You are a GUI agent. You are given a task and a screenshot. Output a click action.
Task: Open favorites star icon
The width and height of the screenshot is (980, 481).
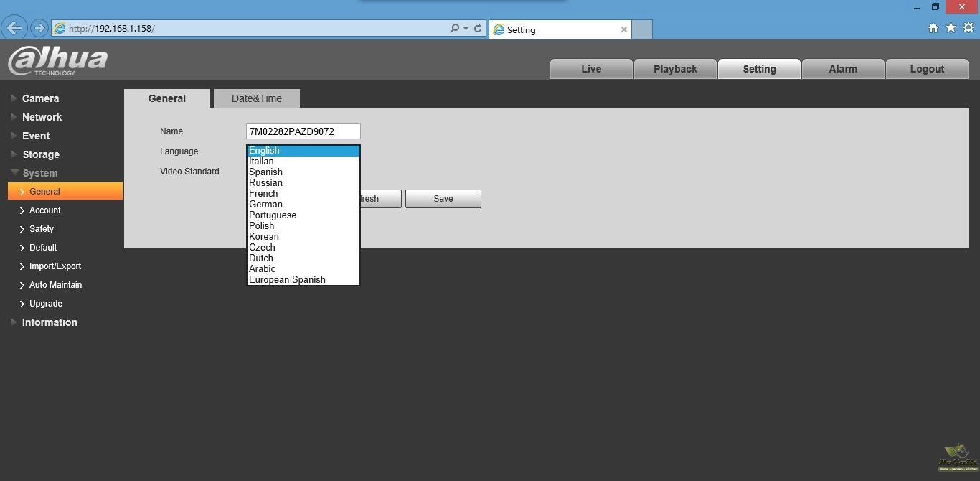pyautogui.click(x=951, y=28)
